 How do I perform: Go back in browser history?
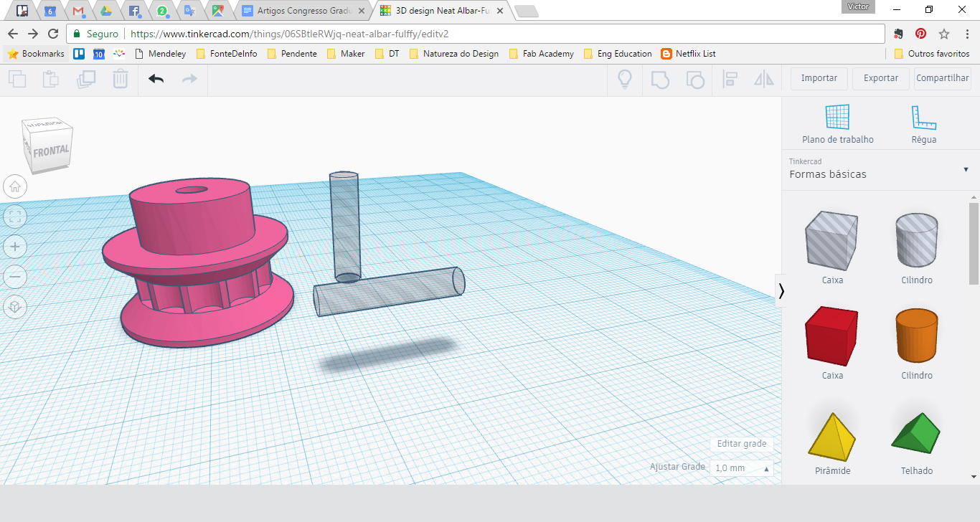tap(12, 34)
